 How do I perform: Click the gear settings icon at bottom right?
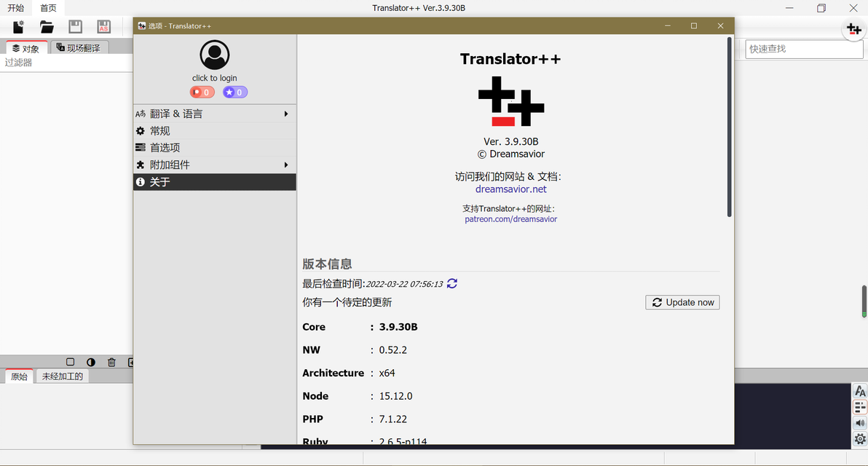pyautogui.click(x=860, y=439)
